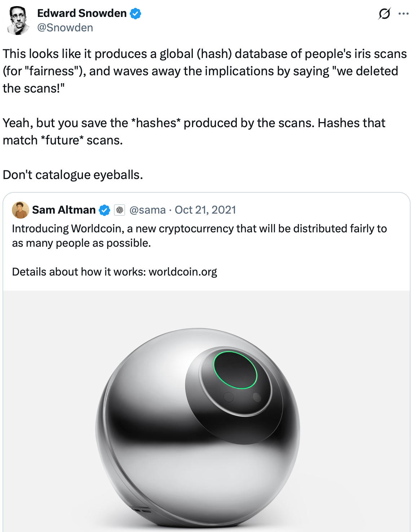412x532 pixels.
Task: Click the "Don't catalogue eyeballs." line
Action: tap(73, 175)
